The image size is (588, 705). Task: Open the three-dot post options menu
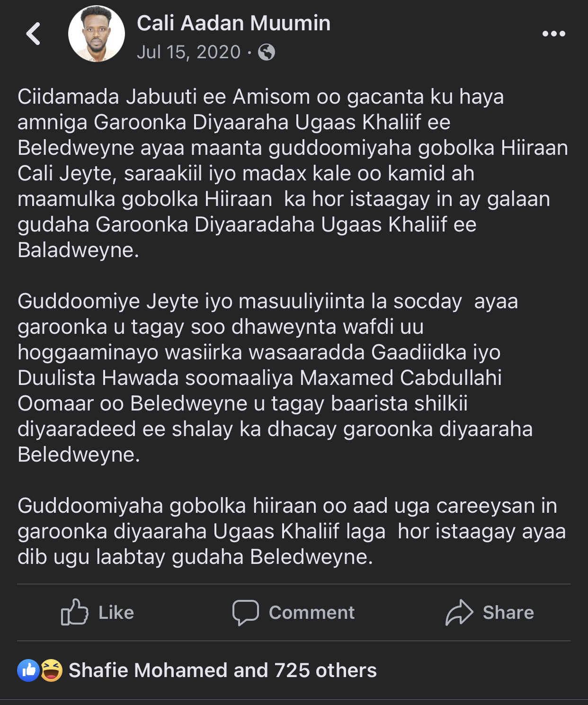[x=553, y=34]
